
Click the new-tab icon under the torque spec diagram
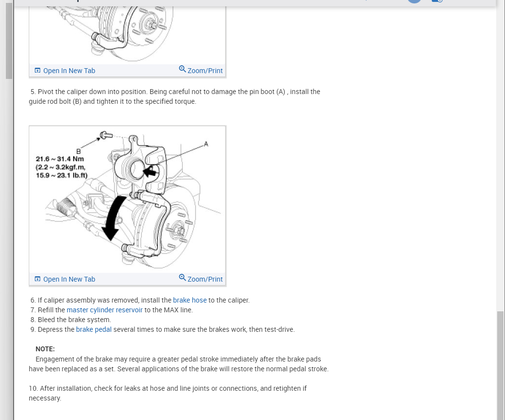click(38, 279)
